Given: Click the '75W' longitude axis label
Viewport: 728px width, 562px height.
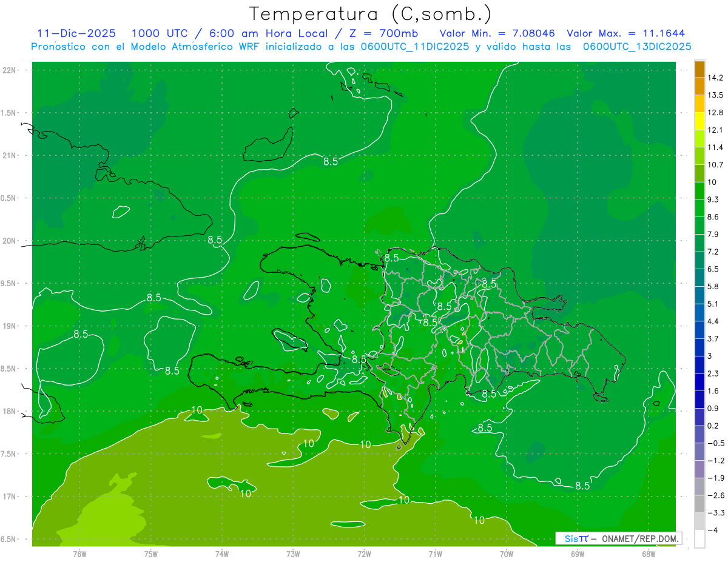Looking at the screenshot, I should tap(151, 554).
